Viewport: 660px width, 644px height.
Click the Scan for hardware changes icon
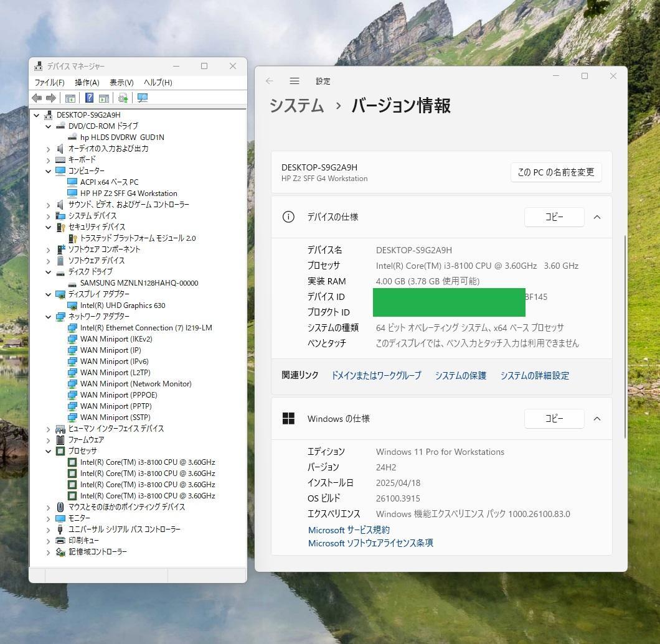tap(123, 98)
